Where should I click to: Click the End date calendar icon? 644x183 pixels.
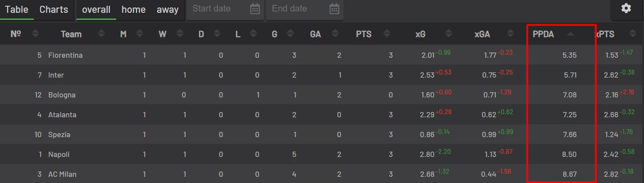[334, 9]
